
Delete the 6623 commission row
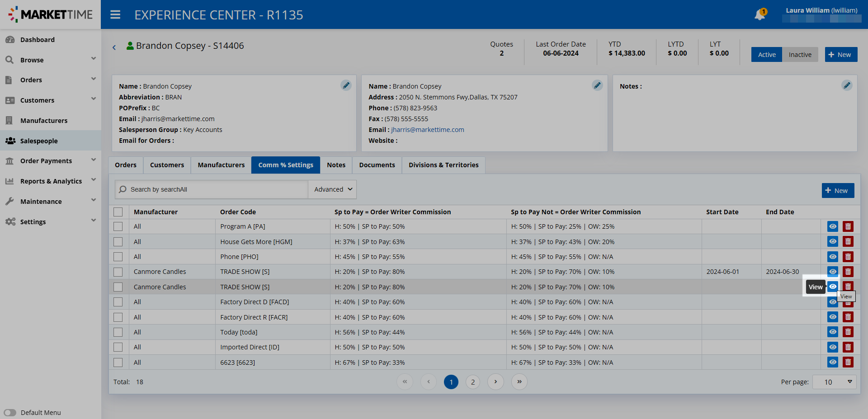[x=848, y=362]
